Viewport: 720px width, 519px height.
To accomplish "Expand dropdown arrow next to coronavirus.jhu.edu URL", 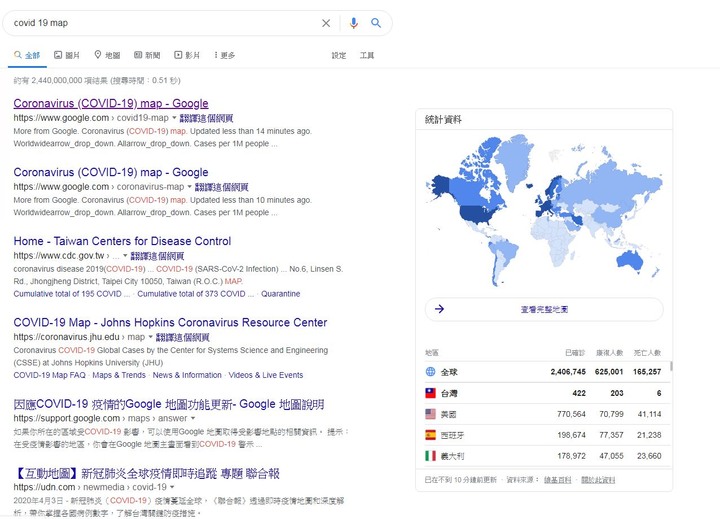I will click(150, 337).
